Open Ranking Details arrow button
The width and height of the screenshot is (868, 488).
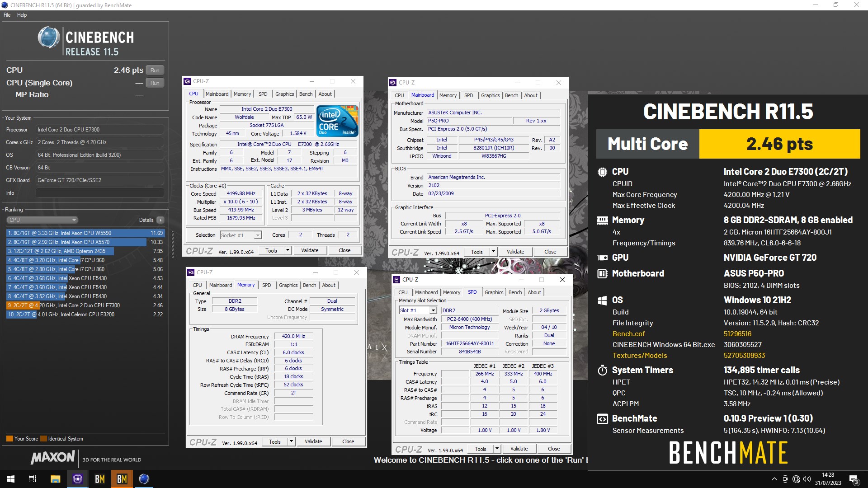(160, 220)
